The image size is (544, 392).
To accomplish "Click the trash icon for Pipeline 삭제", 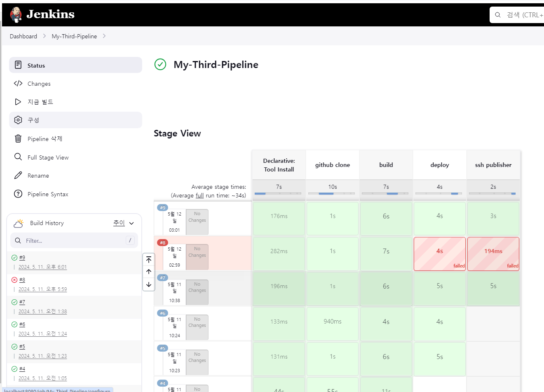I will tap(18, 138).
